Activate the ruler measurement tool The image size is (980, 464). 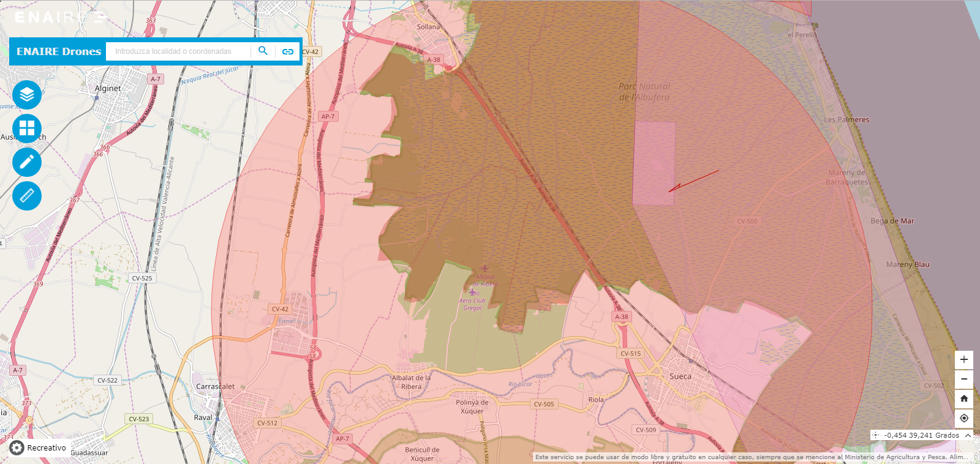(x=27, y=196)
